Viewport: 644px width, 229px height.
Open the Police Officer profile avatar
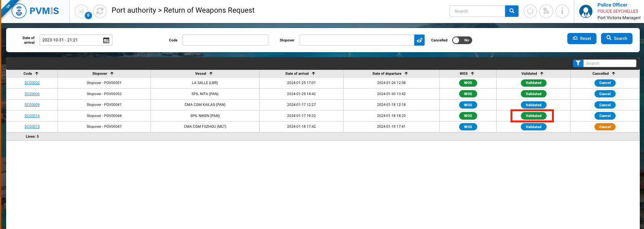pos(585,11)
